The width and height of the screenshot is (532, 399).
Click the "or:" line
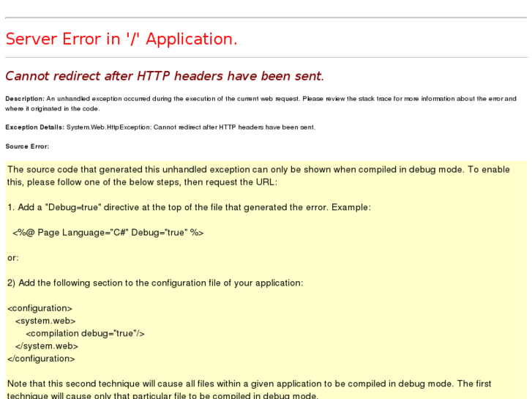[13, 258]
